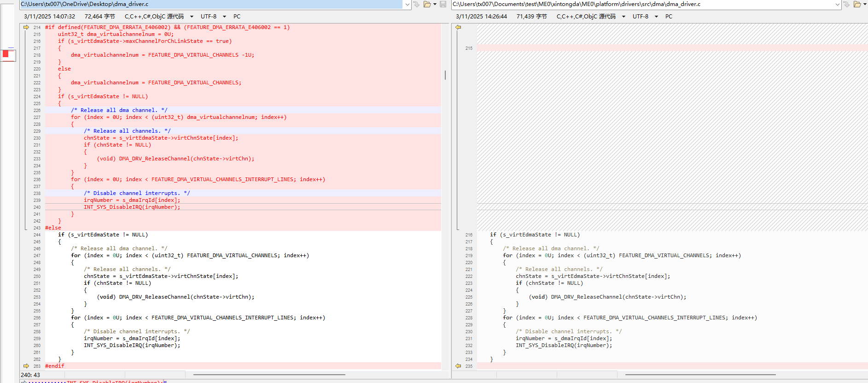Screen dimensions: 868x383
Task: Expand right file path history dropdown
Action: pyautogui.click(x=837, y=4)
